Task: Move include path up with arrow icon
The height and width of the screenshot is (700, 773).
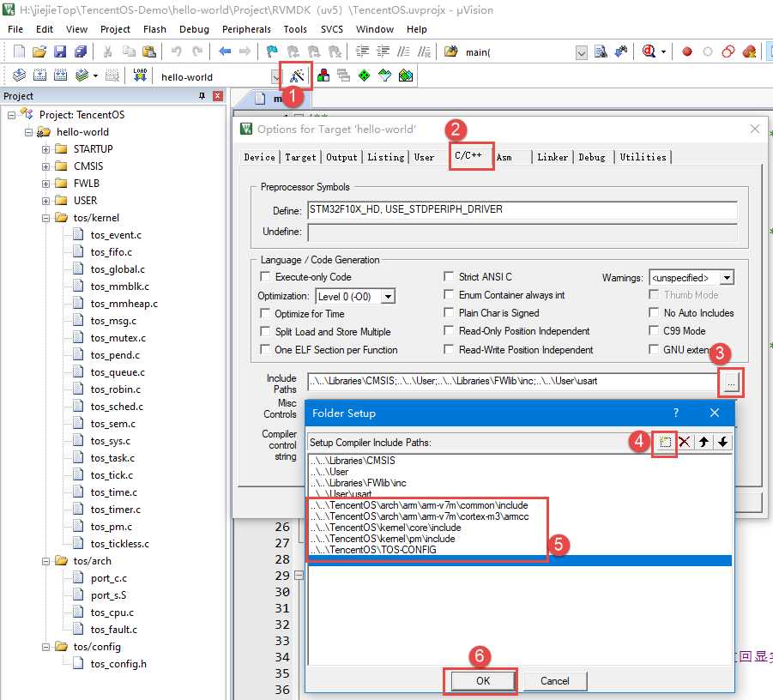Action: click(x=704, y=442)
